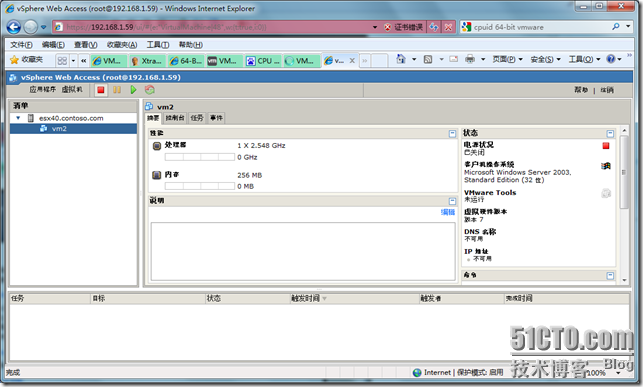
Task: Open the Virtual Machine (虚拟机) menu
Action: (72, 89)
